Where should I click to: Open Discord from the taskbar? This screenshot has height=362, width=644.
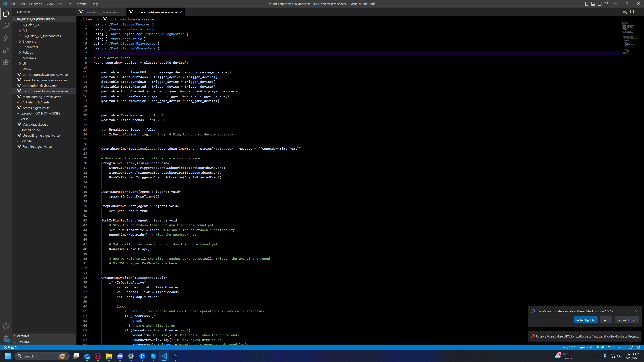point(120,356)
